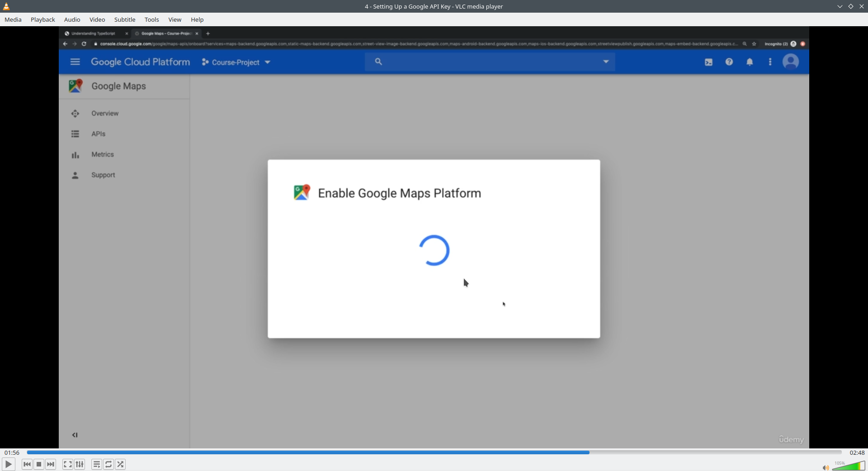Image resolution: width=868 pixels, height=471 pixels.
Task: Click the user account avatar
Action: point(791,62)
